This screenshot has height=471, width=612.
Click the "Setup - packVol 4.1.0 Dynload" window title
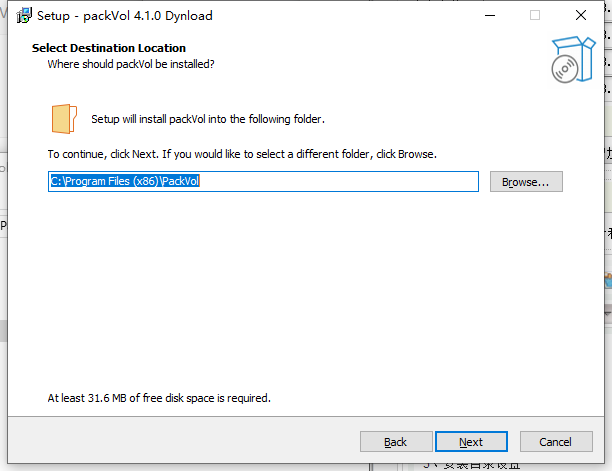(x=125, y=16)
